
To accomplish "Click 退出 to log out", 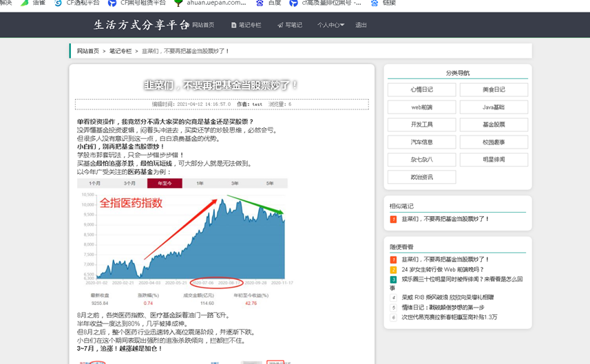I will click(361, 25).
